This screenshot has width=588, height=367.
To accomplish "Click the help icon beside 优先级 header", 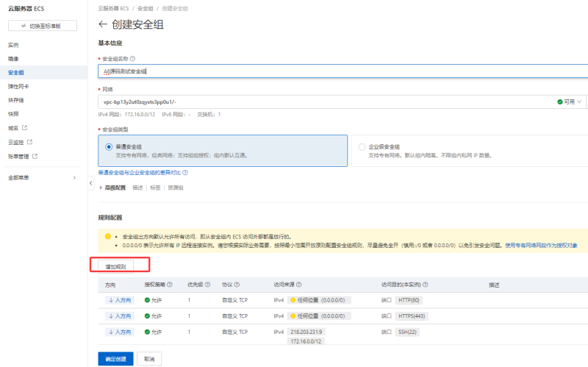I will (x=208, y=285).
